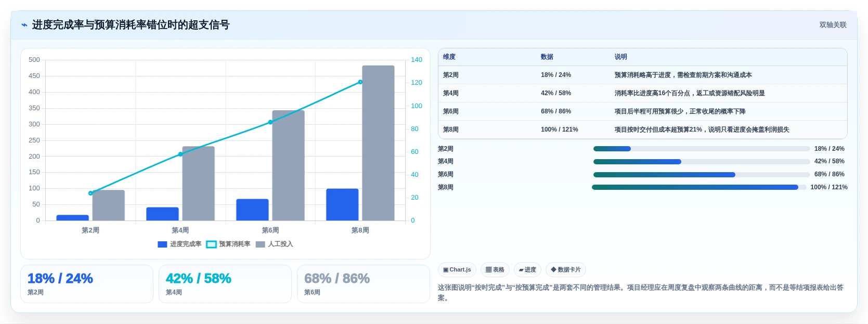This screenshot has width=868, height=324.
Task: Click the table cell 18% / 24%
Action: 556,75
